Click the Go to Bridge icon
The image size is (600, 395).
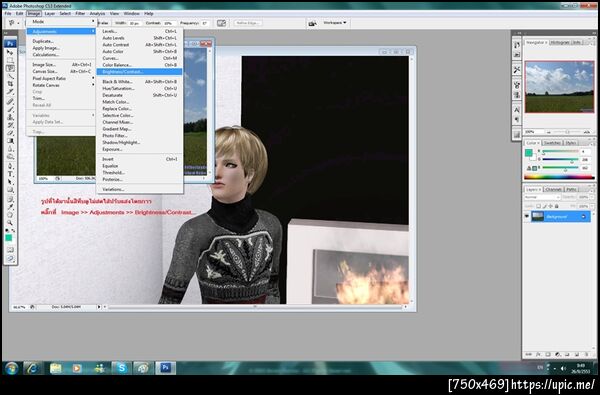[x=312, y=24]
